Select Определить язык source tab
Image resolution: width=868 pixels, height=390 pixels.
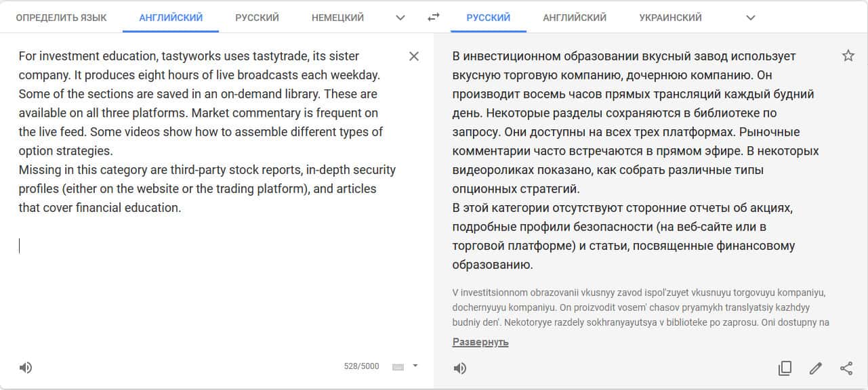pos(61,18)
